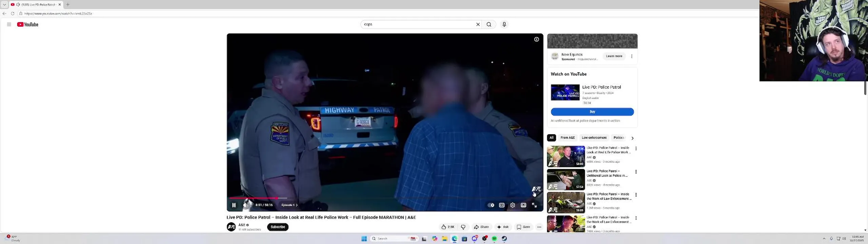
Task: Open the weather widget showing Cloudy
Action: pos(13,238)
